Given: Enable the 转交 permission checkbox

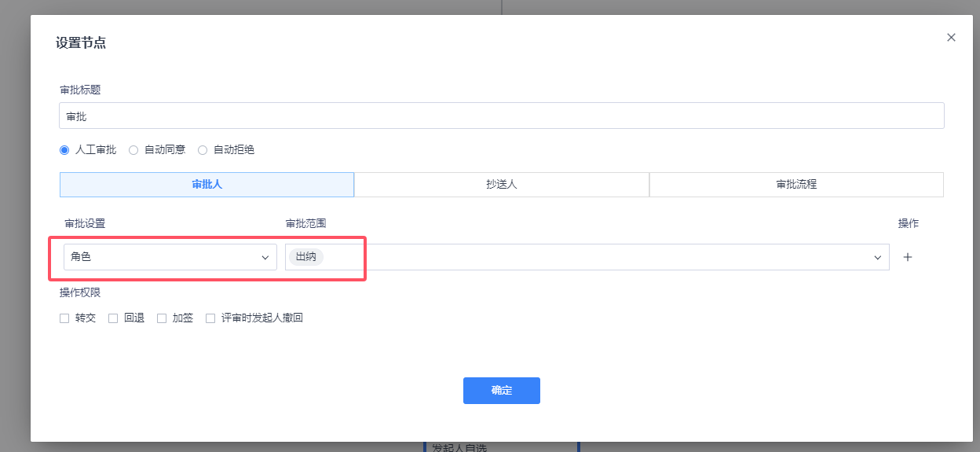Looking at the screenshot, I should coord(64,318).
